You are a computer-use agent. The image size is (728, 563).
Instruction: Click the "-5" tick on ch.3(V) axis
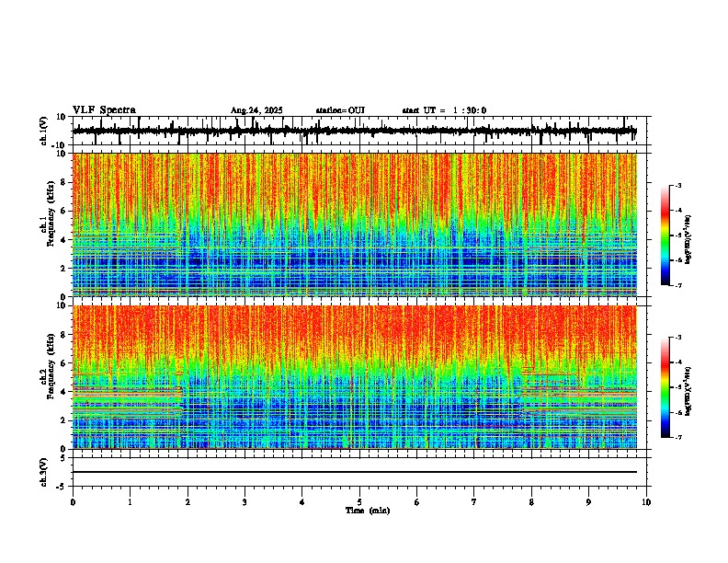pyautogui.click(x=62, y=487)
